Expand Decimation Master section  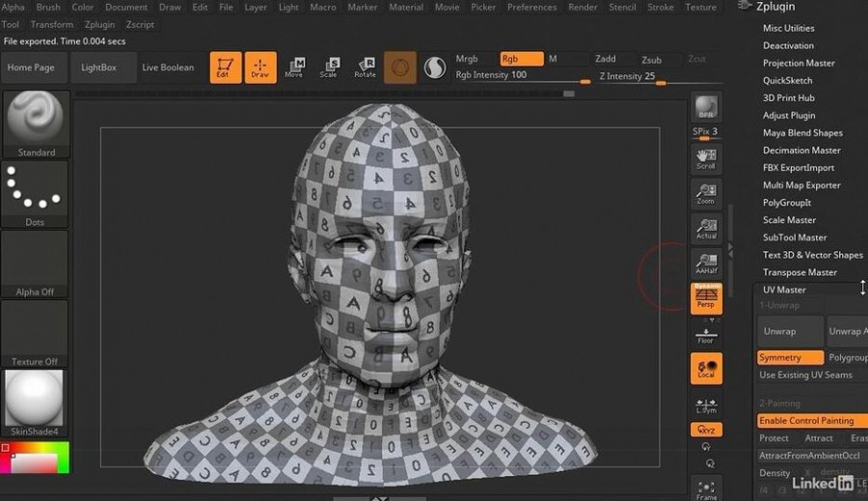801,151
